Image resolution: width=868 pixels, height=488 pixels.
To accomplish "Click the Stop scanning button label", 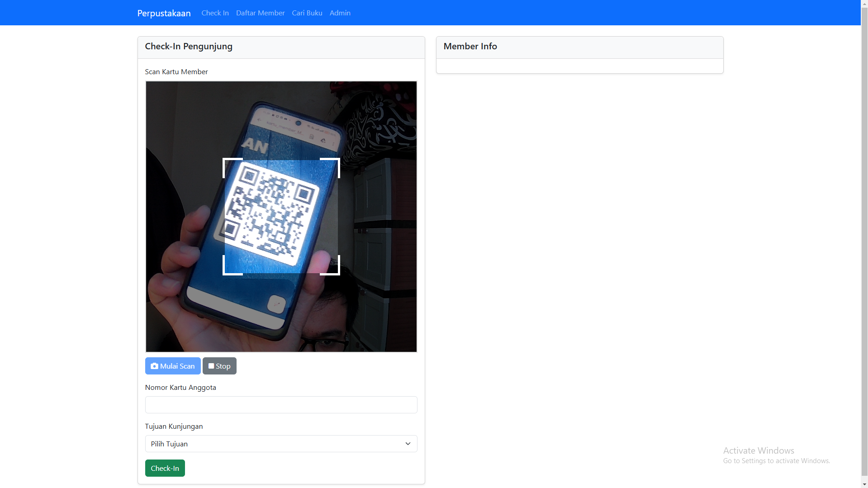I will coord(223,366).
